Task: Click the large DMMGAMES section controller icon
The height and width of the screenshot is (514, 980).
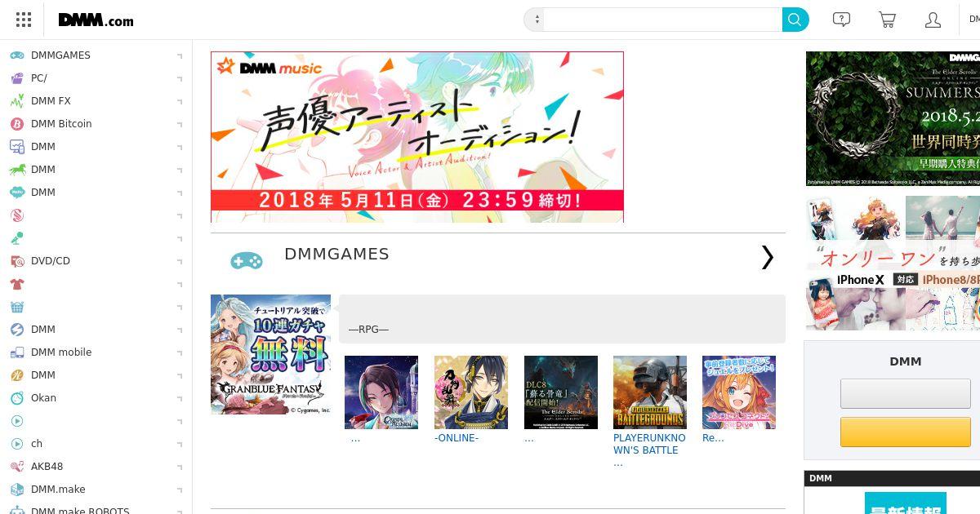Action: pyautogui.click(x=246, y=261)
